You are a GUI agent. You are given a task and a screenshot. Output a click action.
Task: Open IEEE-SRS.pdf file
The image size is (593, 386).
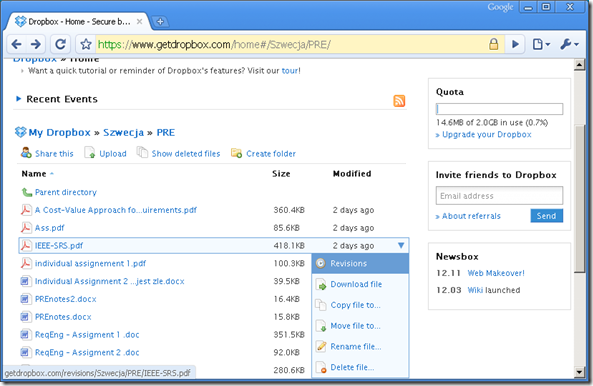(59, 246)
